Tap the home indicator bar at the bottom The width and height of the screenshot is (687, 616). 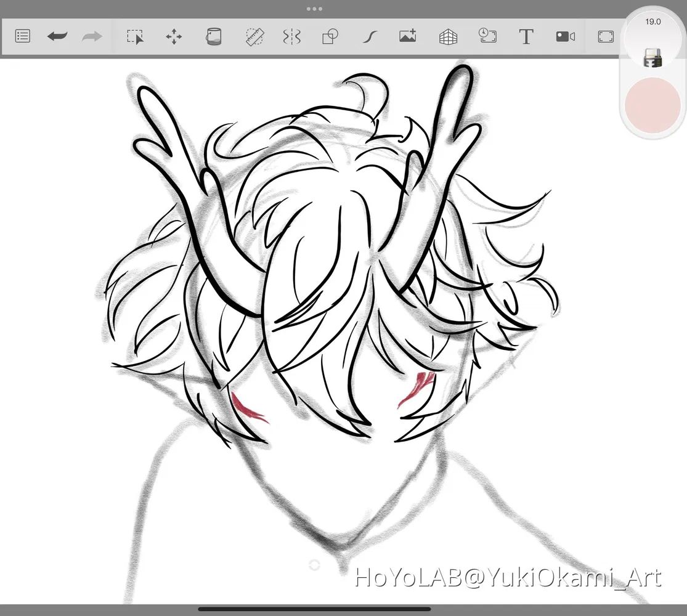314,609
